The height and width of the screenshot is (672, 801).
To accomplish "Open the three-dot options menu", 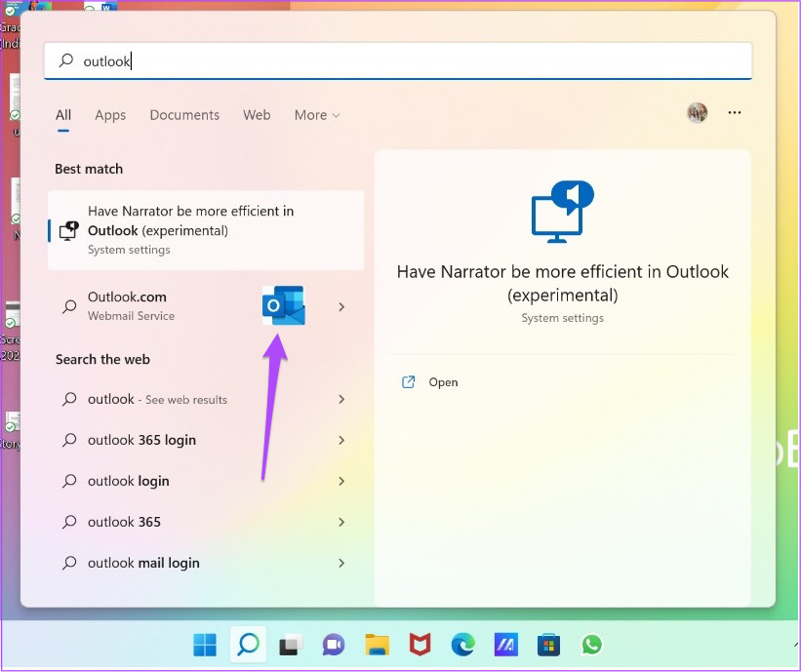I will [734, 113].
